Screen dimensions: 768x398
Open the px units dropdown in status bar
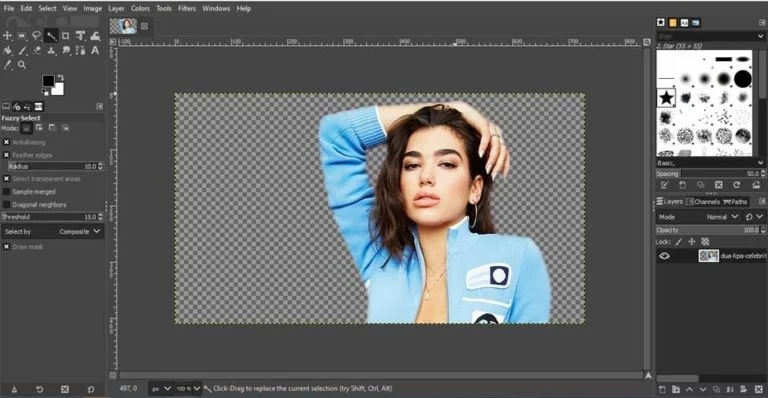(x=161, y=389)
